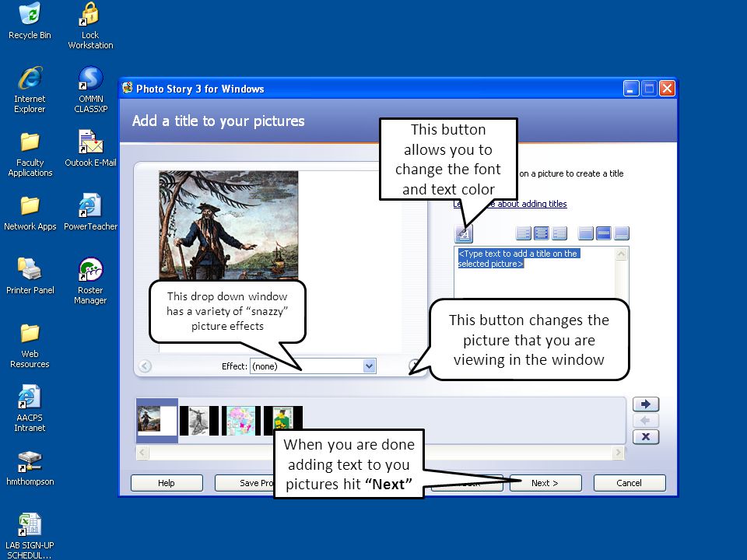Move selected picture right in filmstrip
This screenshot has height=560, width=747.
point(646,404)
